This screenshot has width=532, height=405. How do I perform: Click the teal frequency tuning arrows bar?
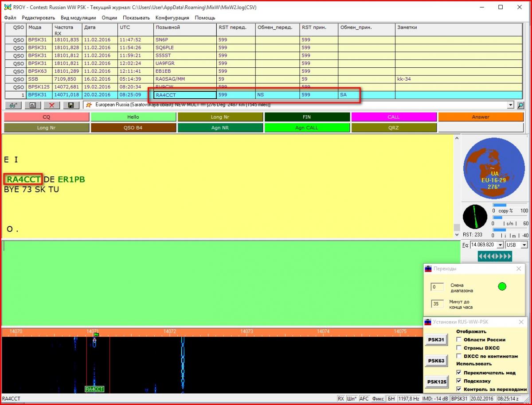tap(494, 256)
